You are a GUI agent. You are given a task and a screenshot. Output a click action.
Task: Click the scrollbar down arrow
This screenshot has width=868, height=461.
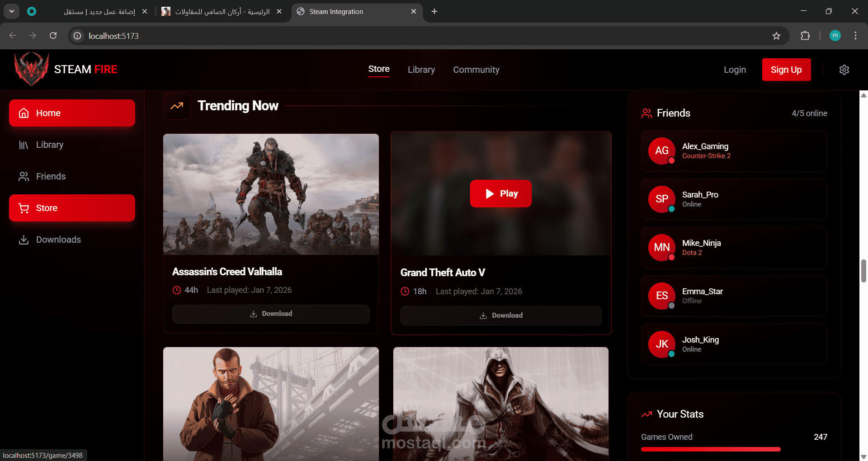tap(863, 457)
